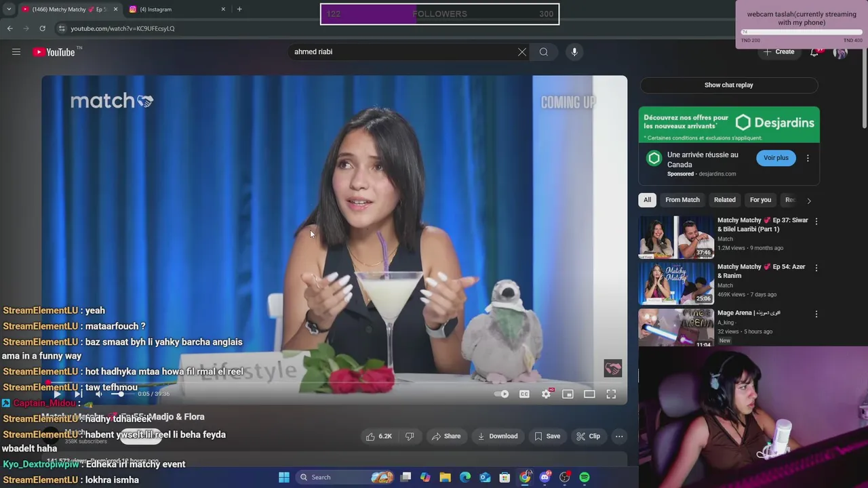The height and width of the screenshot is (488, 868).
Task: Select the From Match chip
Action: tap(682, 200)
